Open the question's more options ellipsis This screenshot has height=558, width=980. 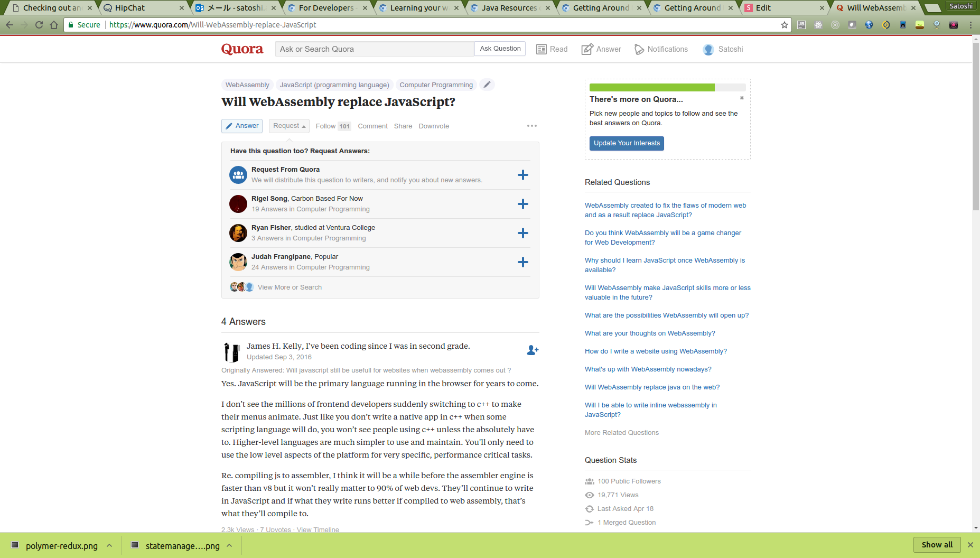(x=531, y=126)
